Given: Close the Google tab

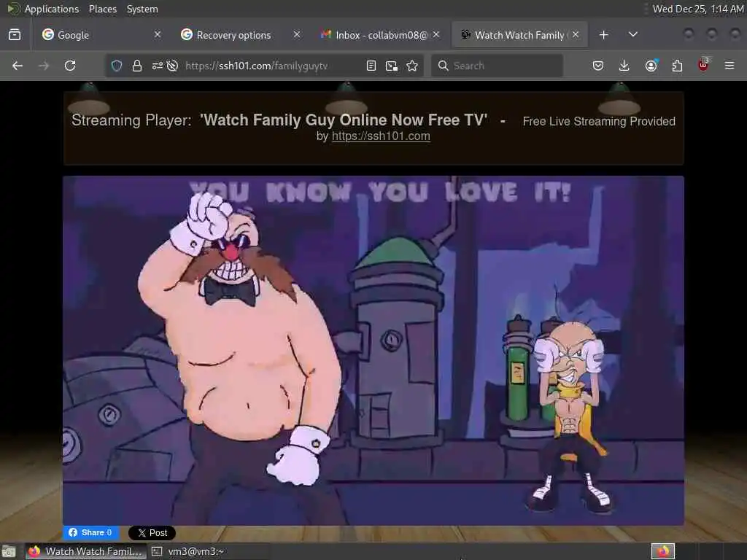Looking at the screenshot, I should coord(158,35).
